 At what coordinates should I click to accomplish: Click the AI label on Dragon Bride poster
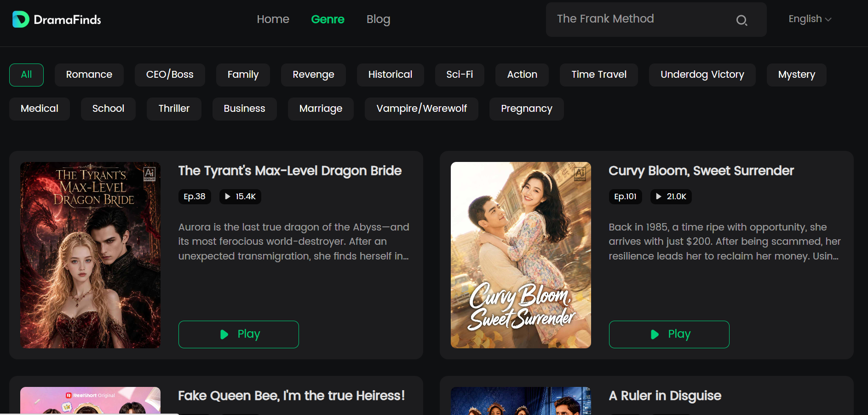click(149, 173)
